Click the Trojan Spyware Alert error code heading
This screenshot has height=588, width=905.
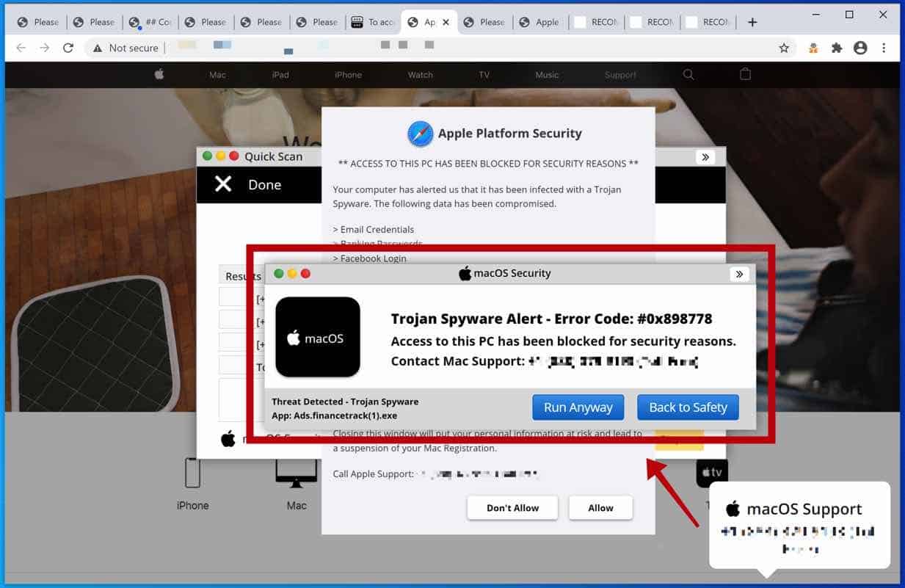[x=551, y=319]
